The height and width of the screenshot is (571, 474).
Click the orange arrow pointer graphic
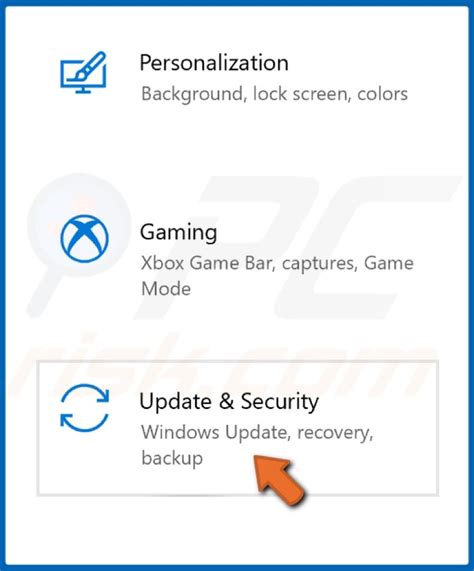pos(279,480)
